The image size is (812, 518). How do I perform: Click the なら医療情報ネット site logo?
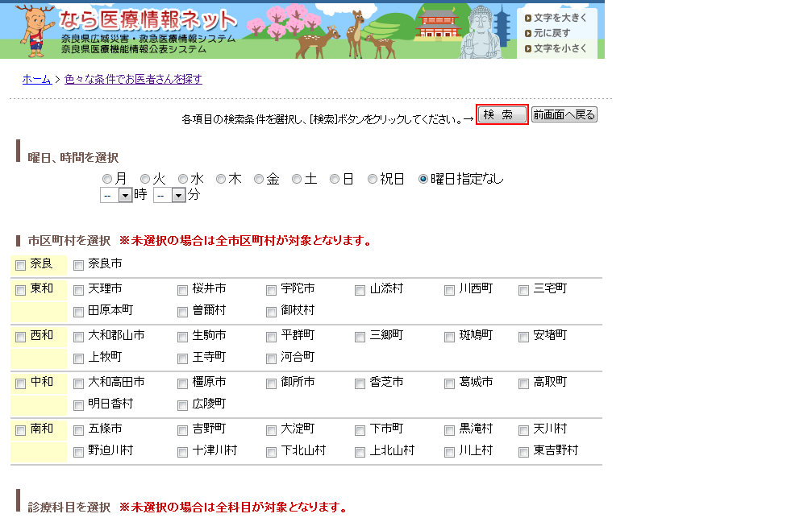148,19
